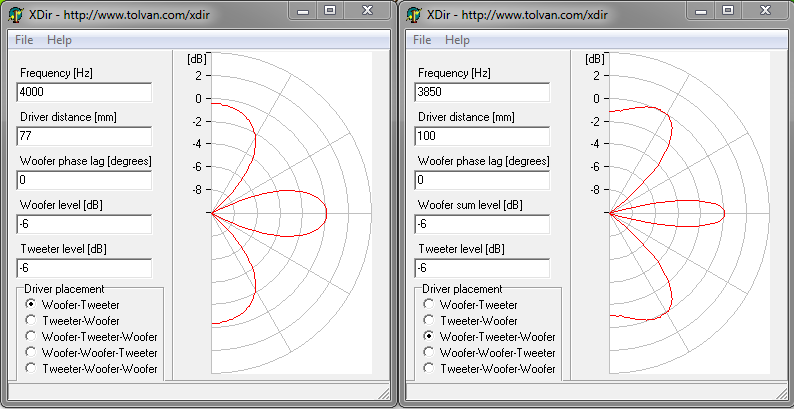Click Woofer sum level field in right window
Viewport: 794px width, 409px height.
click(482, 224)
